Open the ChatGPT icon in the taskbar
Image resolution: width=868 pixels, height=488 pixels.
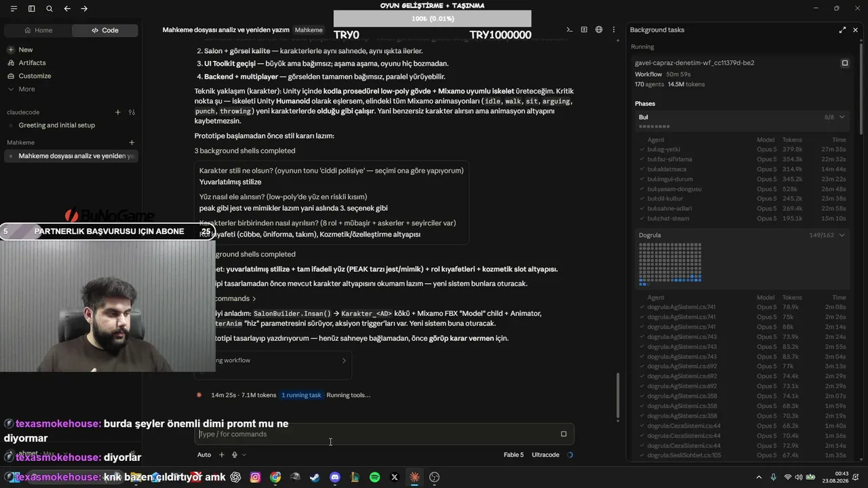pos(235,477)
